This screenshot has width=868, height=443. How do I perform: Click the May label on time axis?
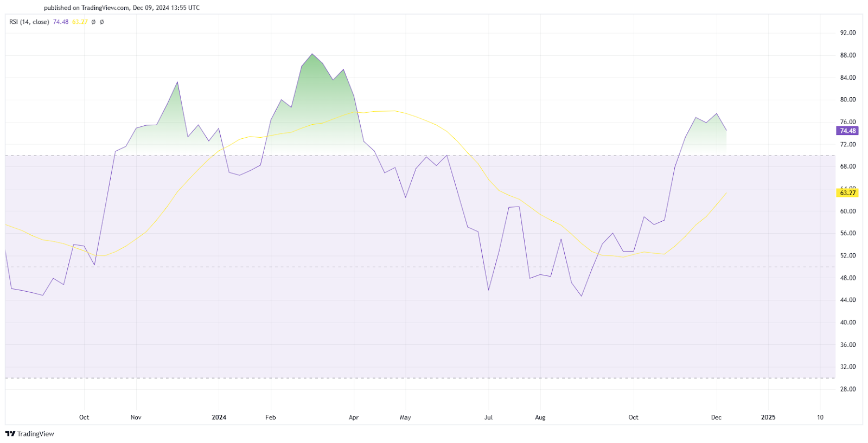pyautogui.click(x=405, y=418)
